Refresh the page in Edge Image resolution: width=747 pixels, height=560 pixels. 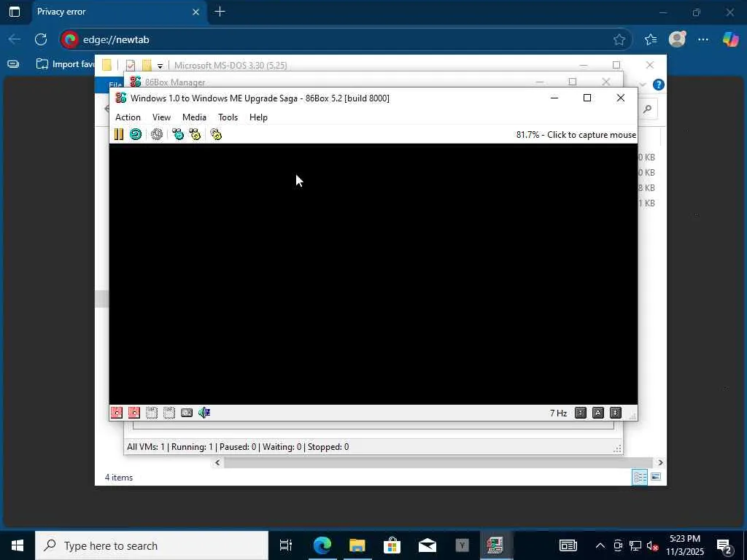tap(41, 39)
